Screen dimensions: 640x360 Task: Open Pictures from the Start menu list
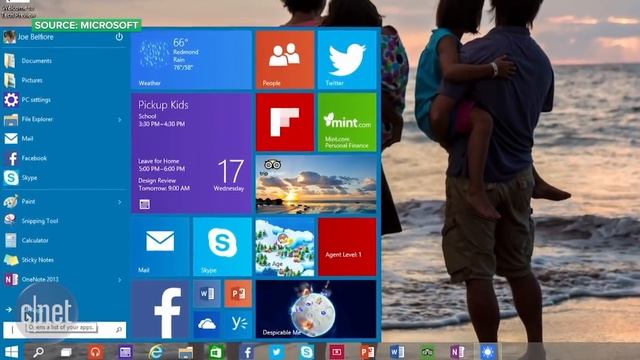64,80
